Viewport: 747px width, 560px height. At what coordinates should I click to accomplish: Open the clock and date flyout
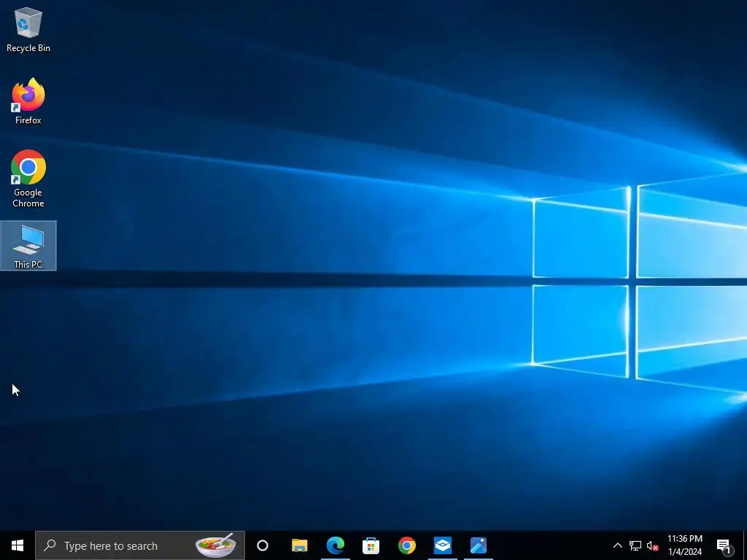[x=684, y=545]
